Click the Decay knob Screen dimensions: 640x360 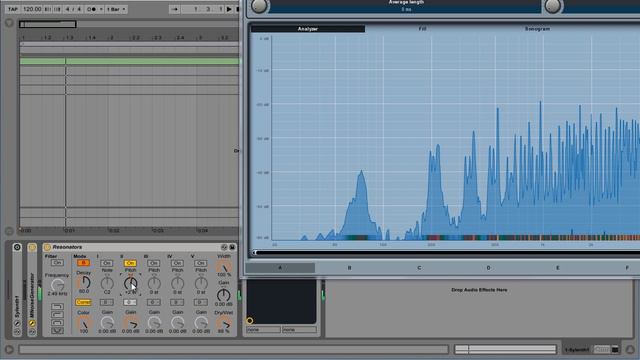point(84,282)
